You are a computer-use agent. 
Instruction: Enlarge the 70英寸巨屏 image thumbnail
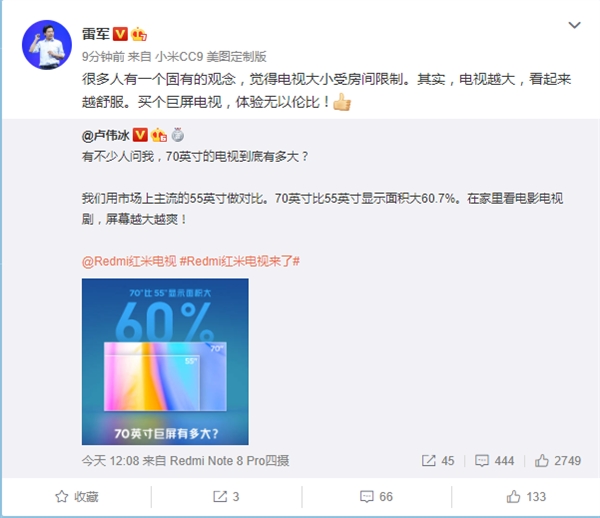(165, 362)
